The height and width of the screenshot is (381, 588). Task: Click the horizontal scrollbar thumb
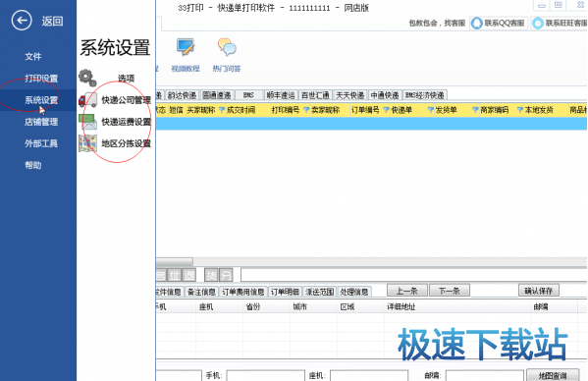pyautogui.click(x=175, y=261)
